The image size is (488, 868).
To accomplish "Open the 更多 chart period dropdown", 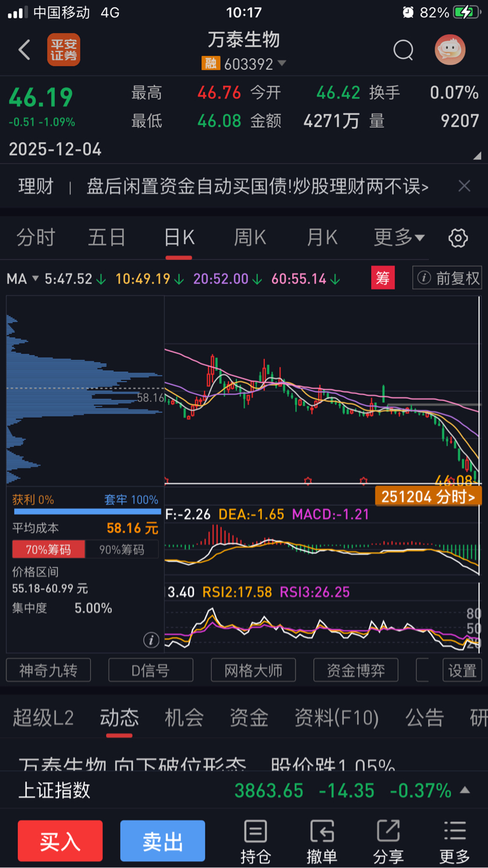I will coord(399,238).
